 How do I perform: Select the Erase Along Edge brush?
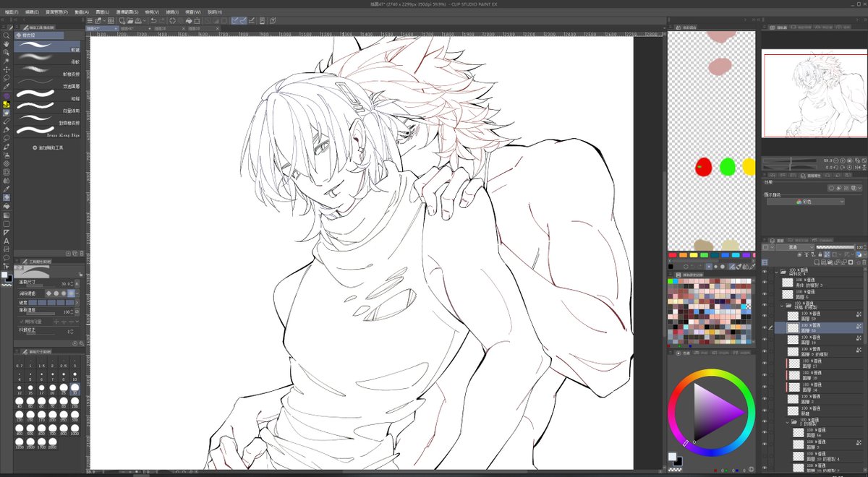48,133
